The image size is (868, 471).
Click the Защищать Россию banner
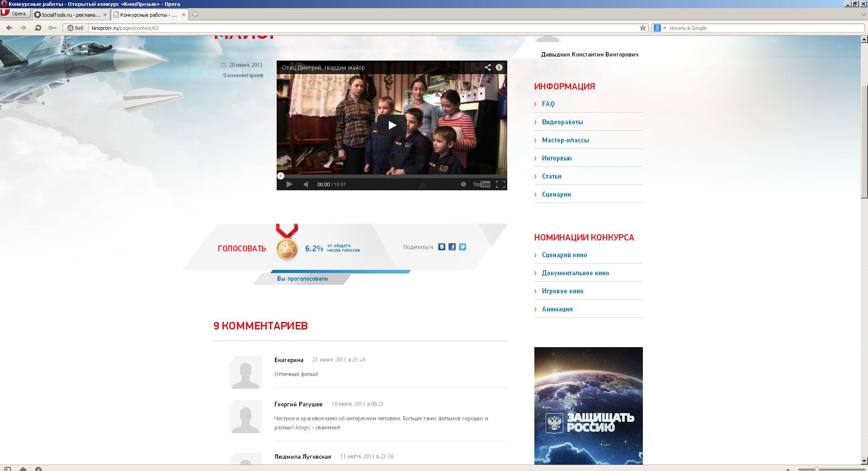(588, 405)
